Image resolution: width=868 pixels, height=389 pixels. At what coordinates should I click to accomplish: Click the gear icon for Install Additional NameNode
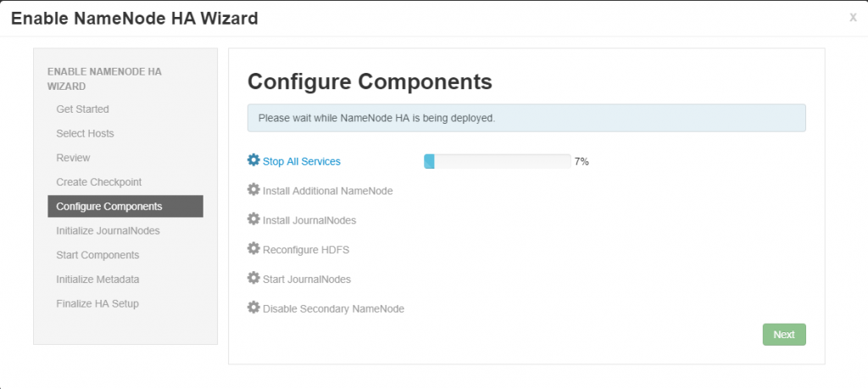[253, 189]
